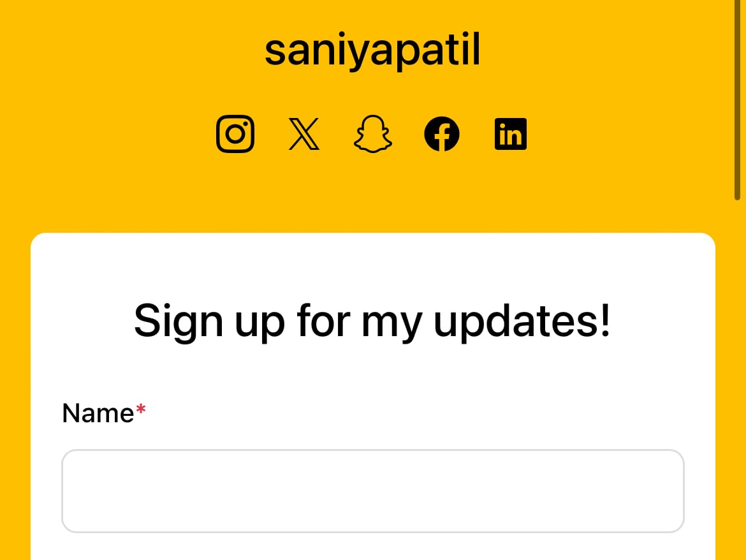The width and height of the screenshot is (746, 560).
Task: Tap the black circular Facebook "f" logo
Action: pyautogui.click(x=441, y=134)
